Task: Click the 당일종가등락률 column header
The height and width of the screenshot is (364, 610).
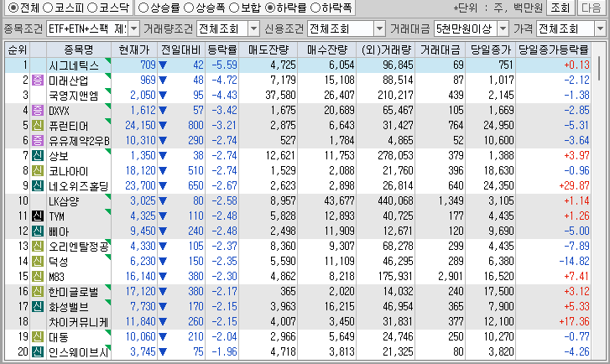Action: pyautogui.click(x=554, y=49)
